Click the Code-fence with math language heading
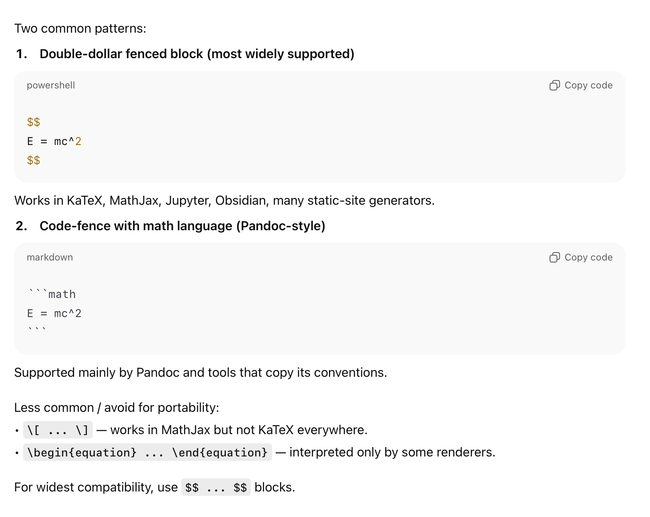The height and width of the screenshot is (517, 650). click(182, 226)
